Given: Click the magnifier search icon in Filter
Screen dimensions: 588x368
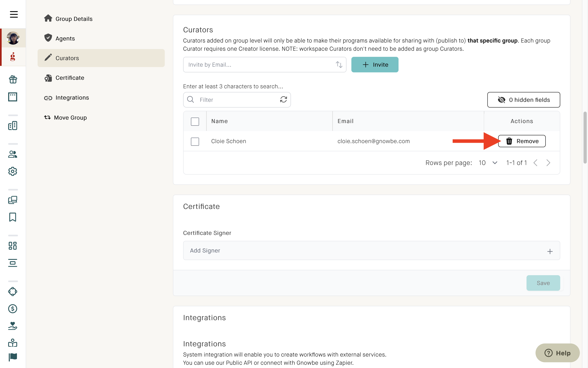Looking at the screenshot, I should pyautogui.click(x=190, y=100).
